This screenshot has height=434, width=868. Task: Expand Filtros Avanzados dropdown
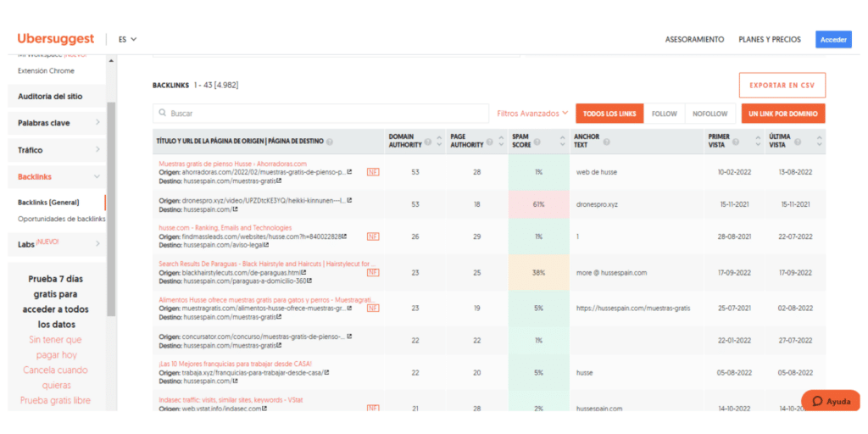pyautogui.click(x=532, y=113)
